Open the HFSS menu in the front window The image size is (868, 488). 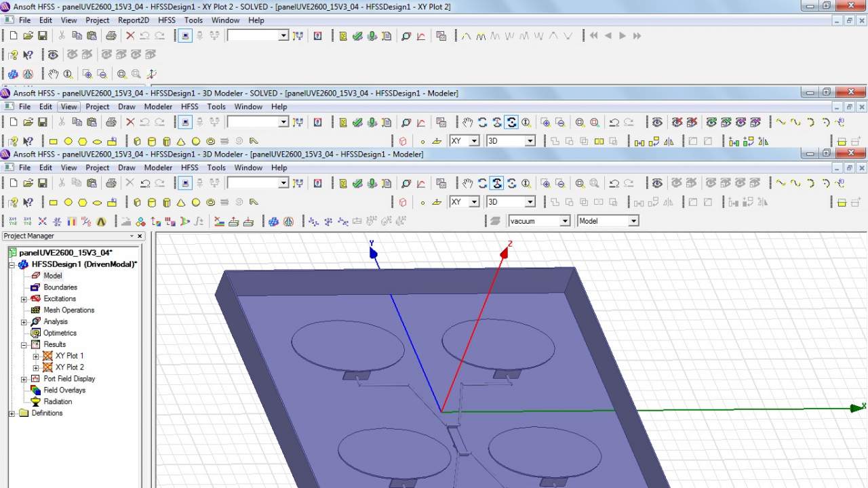pos(190,167)
